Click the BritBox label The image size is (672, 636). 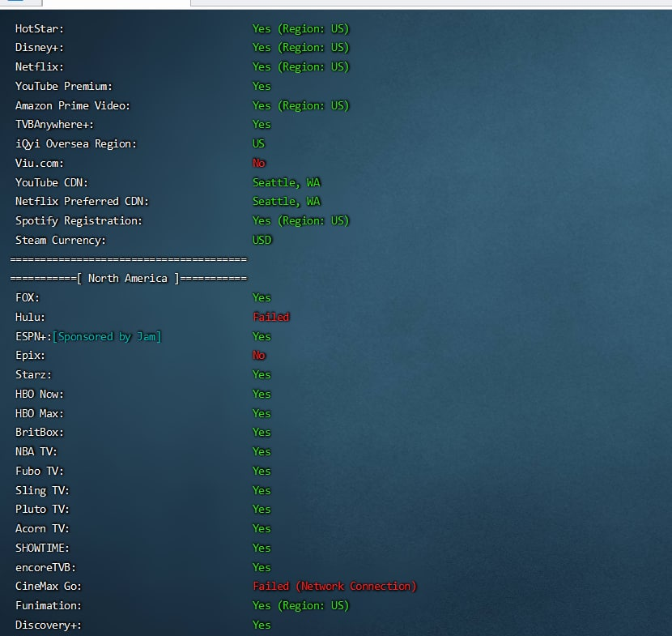[40, 433]
